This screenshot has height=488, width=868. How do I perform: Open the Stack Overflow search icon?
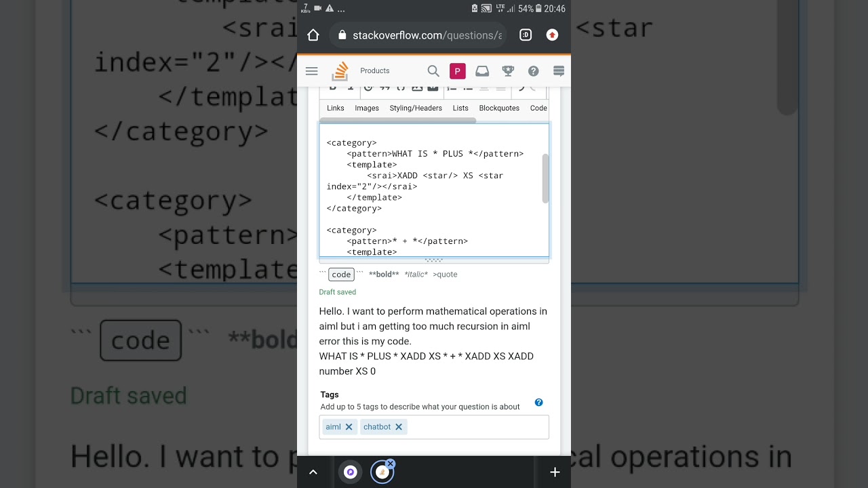pos(433,70)
